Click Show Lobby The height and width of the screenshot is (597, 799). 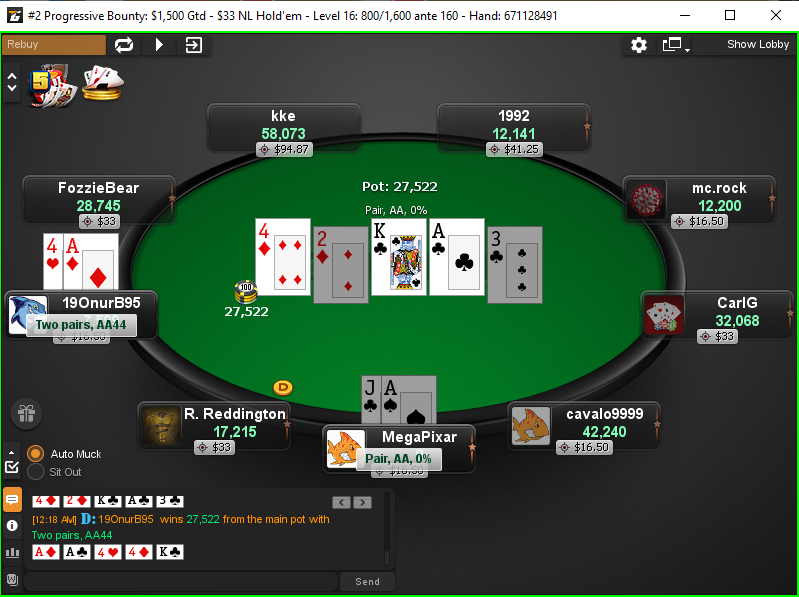[758, 44]
